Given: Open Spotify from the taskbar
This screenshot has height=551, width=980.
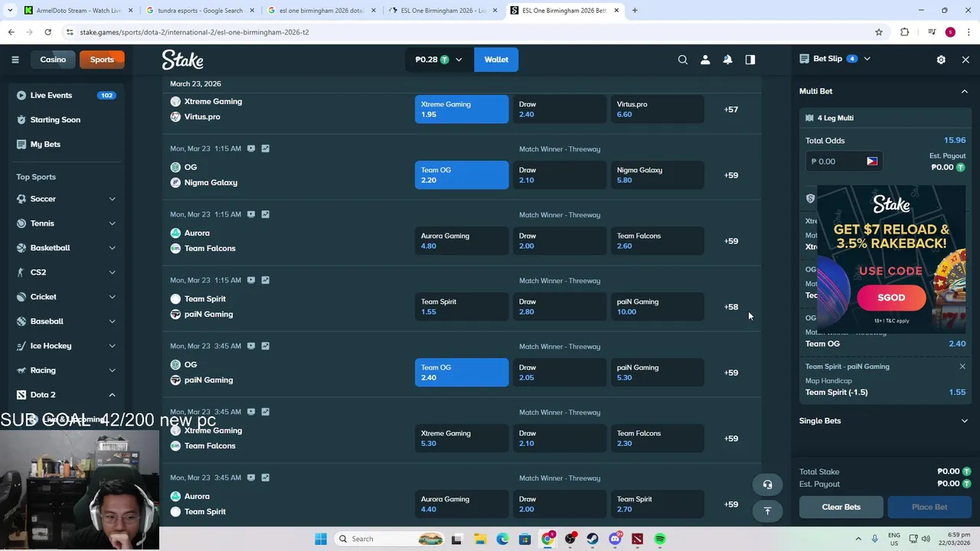Looking at the screenshot, I should pyautogui.click(x=660, y=539).
